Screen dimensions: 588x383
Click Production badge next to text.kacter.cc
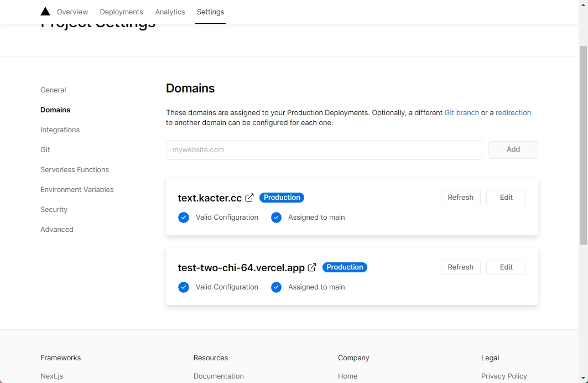(x=282, y=198)
